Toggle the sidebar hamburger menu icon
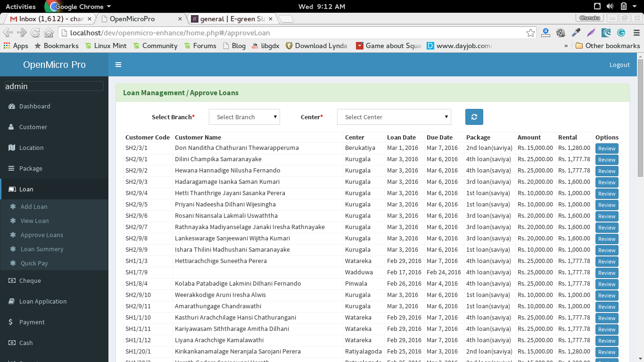Viewport: 644px width, 362px height. (118, 65)
